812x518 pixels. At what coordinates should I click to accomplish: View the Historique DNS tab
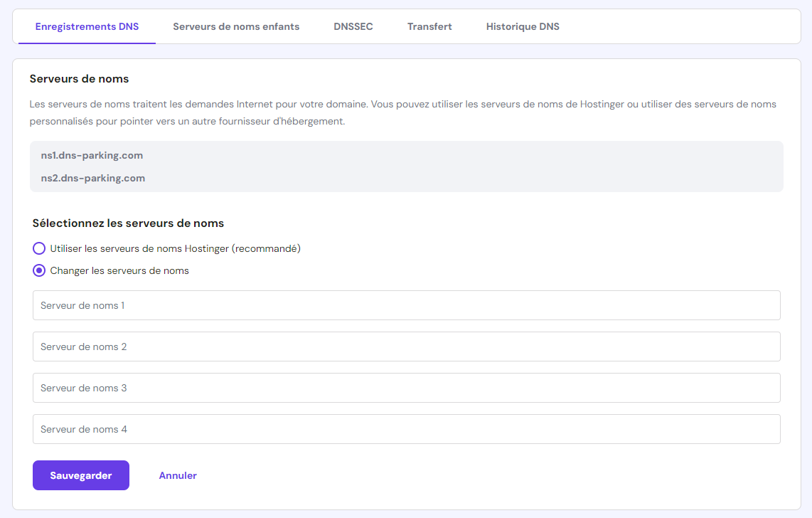[x=523, y=26]
